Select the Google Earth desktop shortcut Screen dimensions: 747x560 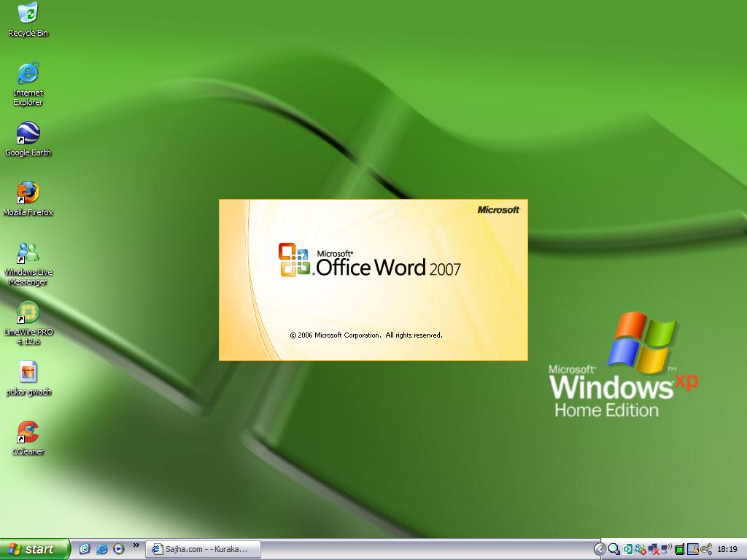point(28,133)
